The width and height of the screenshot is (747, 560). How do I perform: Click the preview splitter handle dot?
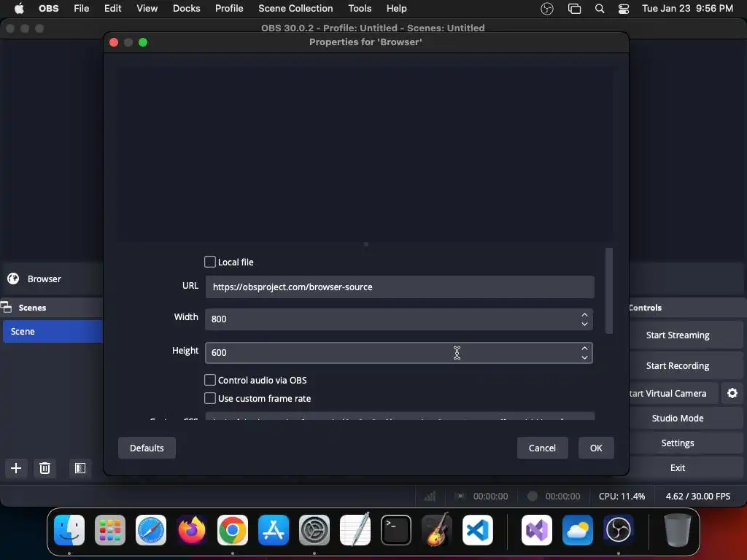tap(366, 244)
